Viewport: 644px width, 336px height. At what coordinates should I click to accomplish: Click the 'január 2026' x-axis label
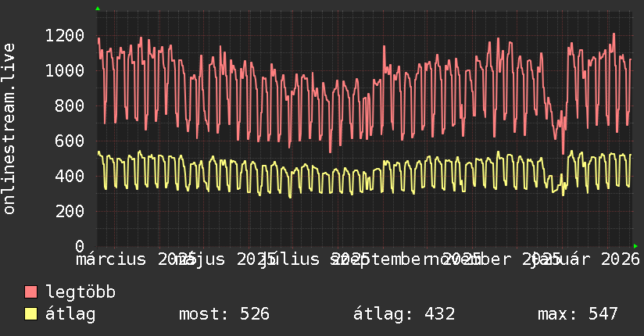(x=585, y=259)
